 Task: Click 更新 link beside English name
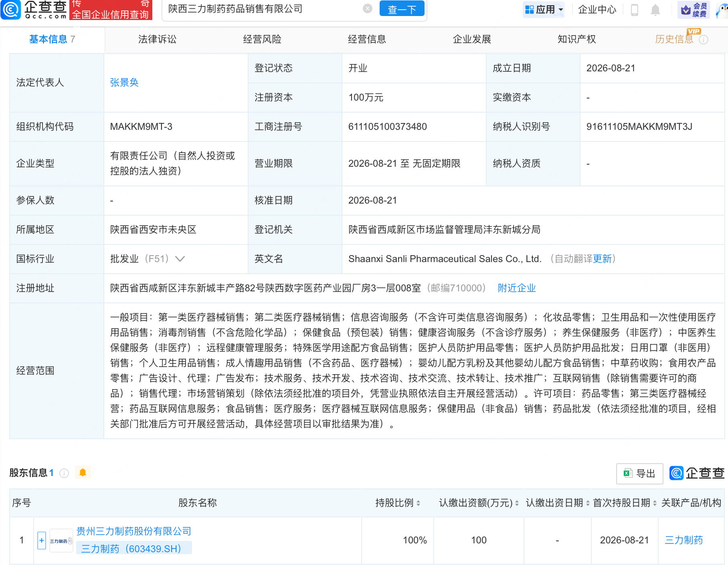(x=602, y=259)
